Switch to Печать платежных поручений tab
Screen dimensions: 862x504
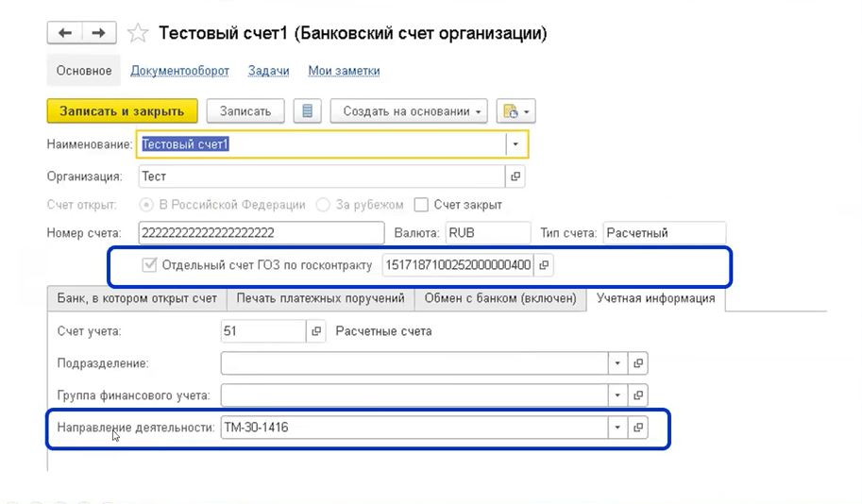(320, 298)
